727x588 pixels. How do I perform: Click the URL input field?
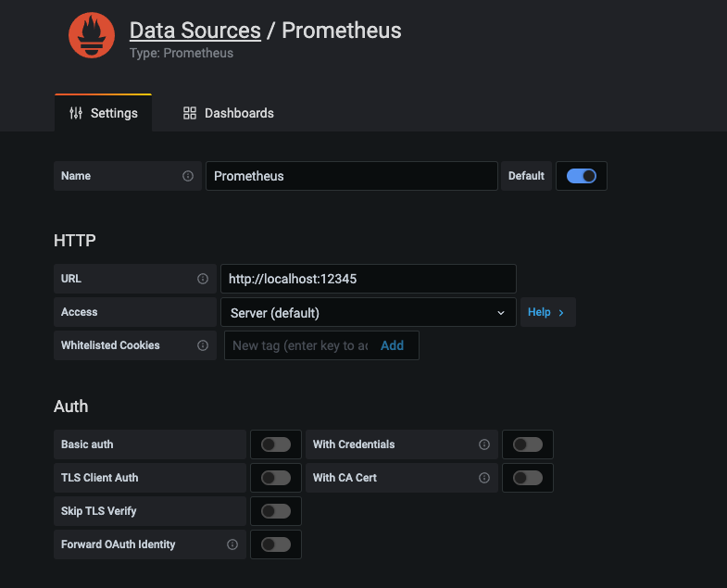(368, 279)
